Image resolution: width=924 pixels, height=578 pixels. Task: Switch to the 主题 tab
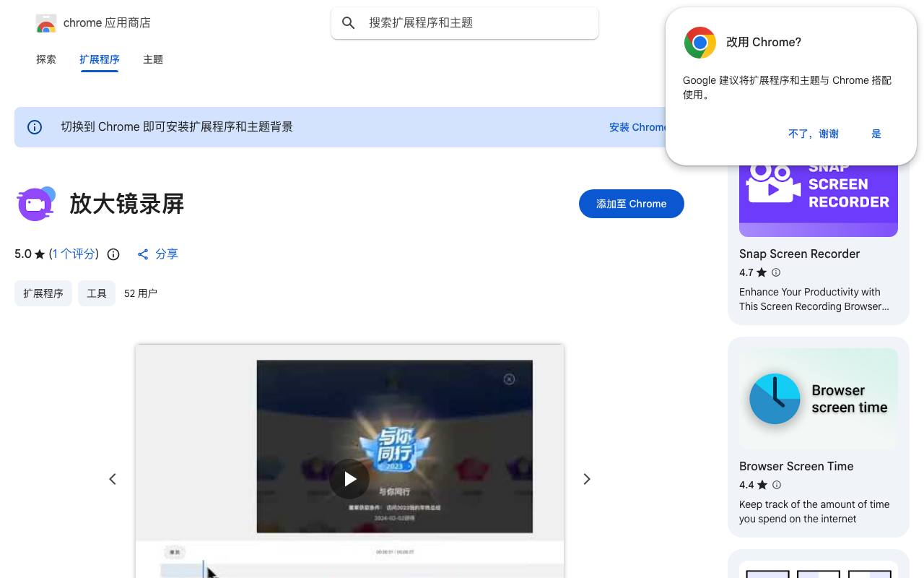(x=153, y=59)
